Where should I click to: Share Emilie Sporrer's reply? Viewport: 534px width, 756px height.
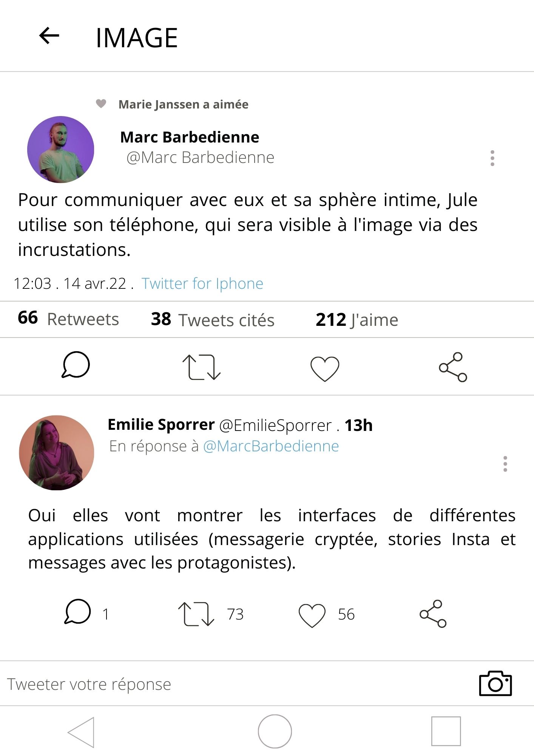point(433,613)
